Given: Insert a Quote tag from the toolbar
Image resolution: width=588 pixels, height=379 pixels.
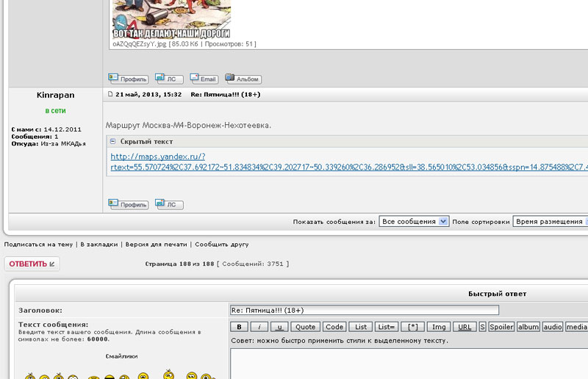Looking at the screenshot, I should point(305,327).
